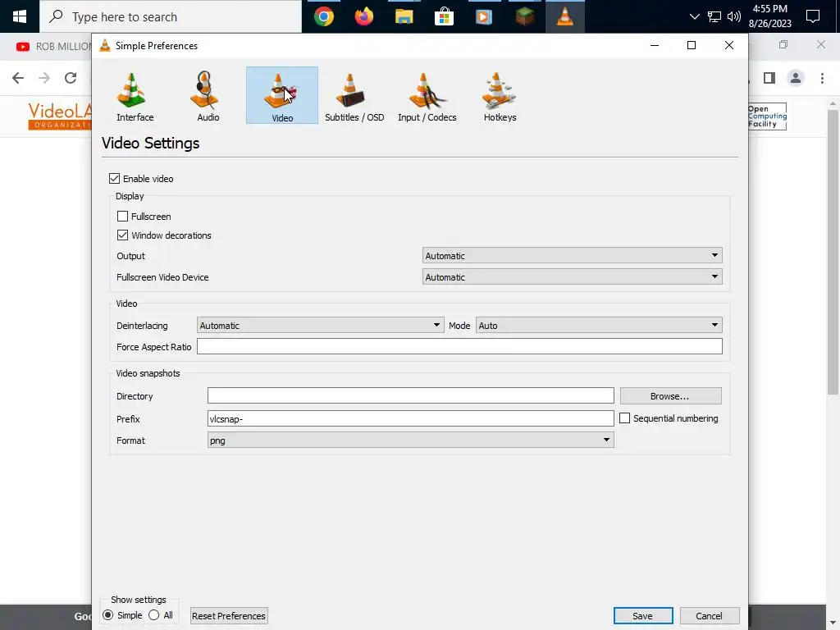Open the notification center icon
Viewport: 840px width, 630px height.
(813, 16)
